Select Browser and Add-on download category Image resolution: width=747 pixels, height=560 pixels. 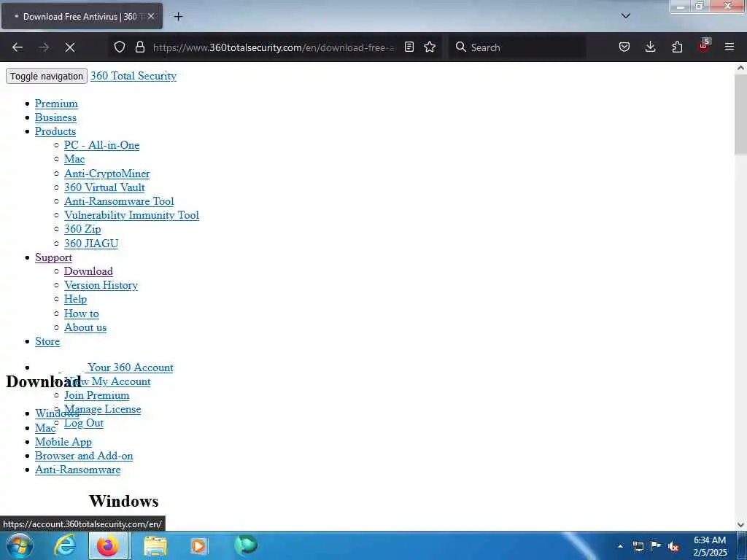[84, 456]
